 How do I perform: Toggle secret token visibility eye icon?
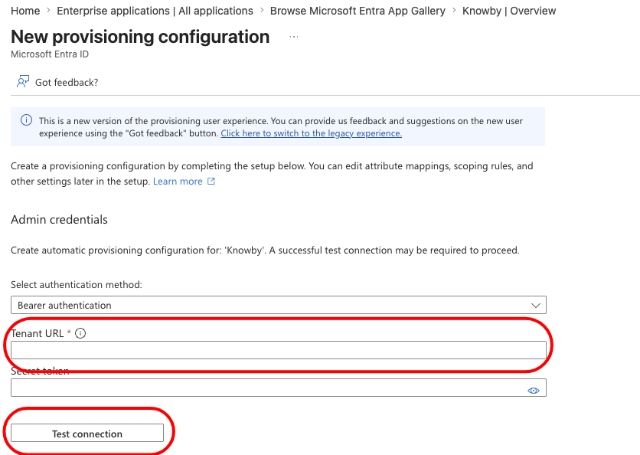(533, 391)
